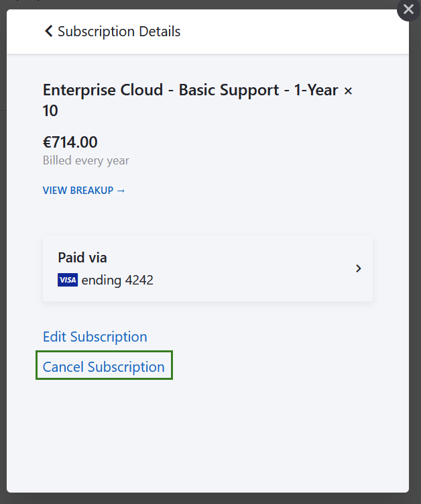This screenshot has width=421, height=504.
Task: Click the Paid via label
Action: (x=82, y=257)
